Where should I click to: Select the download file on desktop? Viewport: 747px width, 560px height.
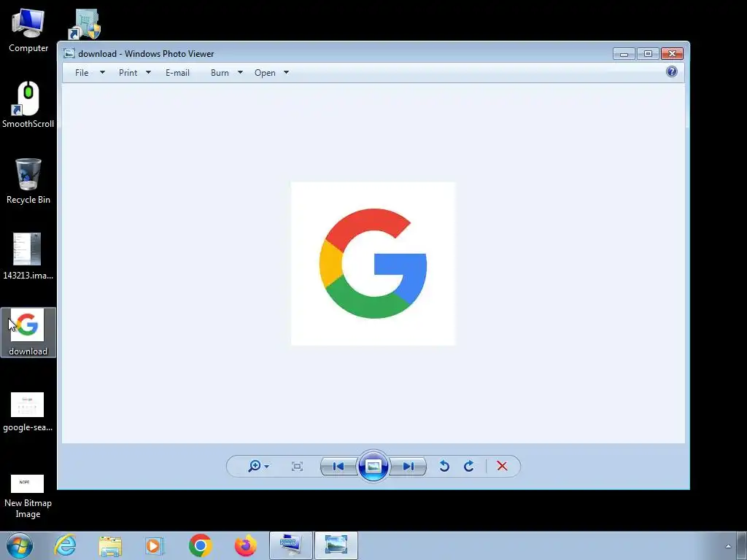[28, 332]
